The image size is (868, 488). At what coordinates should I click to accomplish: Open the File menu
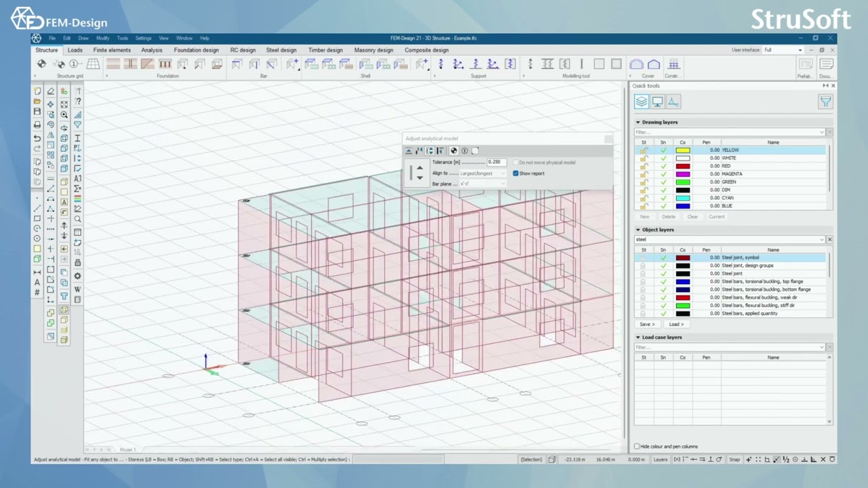pyautogui.click(x=52, y=39)
